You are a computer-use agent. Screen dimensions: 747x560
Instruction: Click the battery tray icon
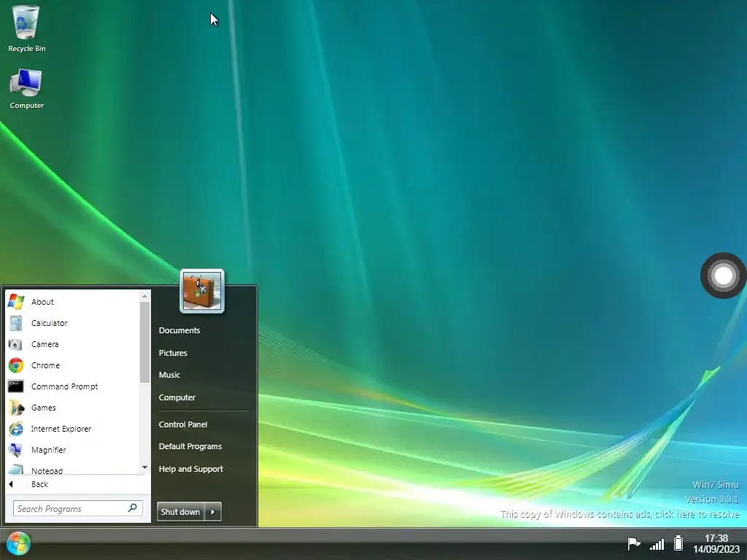(x=678, y=542)
